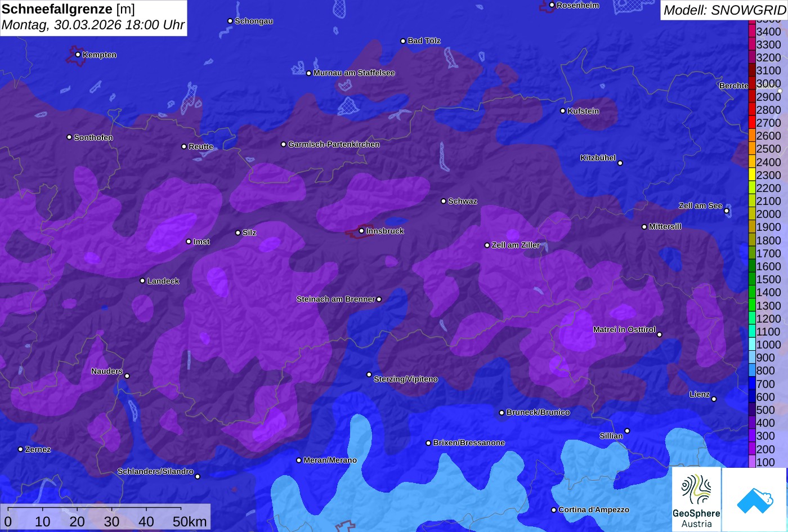788x532 pixels.
Task: Click the "Sonthofen" label
Action: [x=93, y=138]
